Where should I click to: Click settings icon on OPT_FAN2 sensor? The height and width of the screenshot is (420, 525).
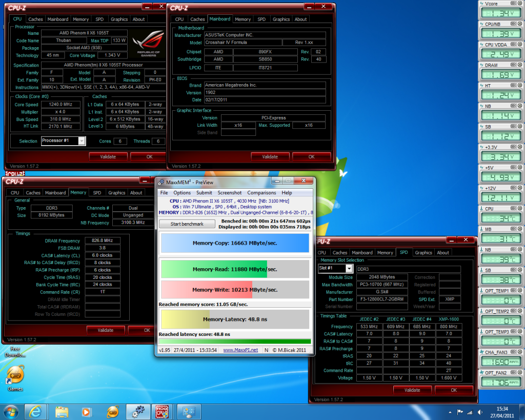click(514, 372)
